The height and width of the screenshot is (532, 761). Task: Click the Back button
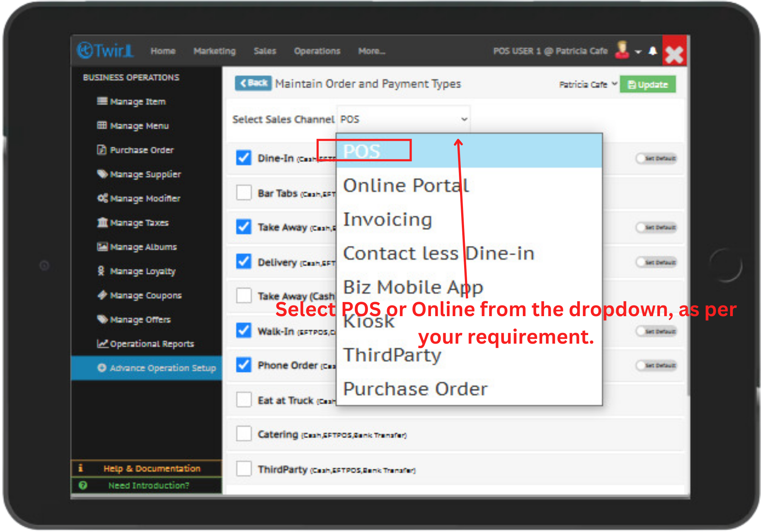[x=253, y=83]
